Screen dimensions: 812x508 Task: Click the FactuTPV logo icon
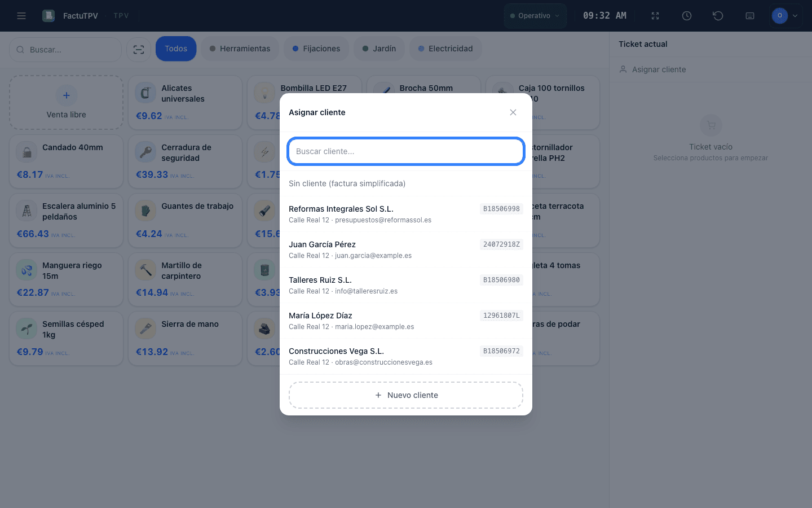(x=48, y=16)
